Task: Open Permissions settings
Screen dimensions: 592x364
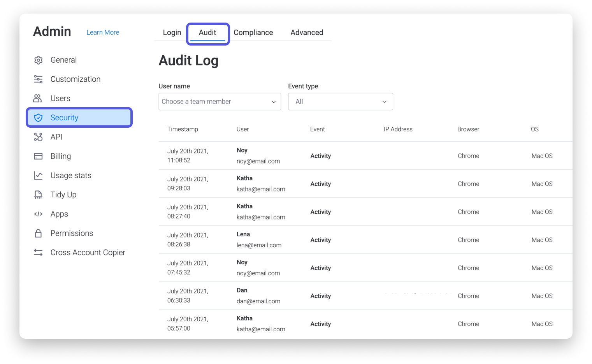Action: click(x=72, y=233)
